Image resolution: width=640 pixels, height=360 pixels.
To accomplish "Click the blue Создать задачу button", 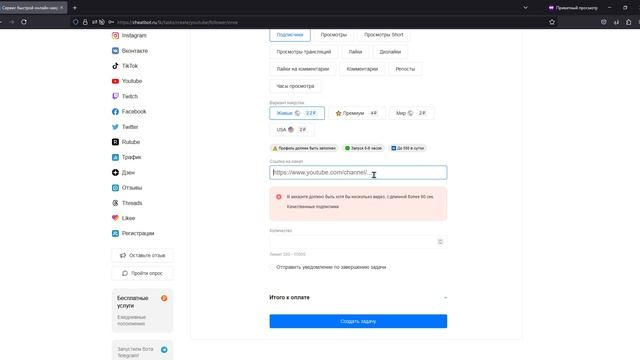I will click(x=358, y=321).
